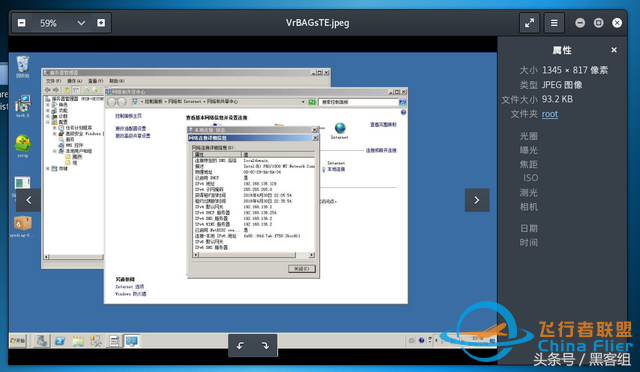The width and height of the screenshot is (640, 372).
Task: Collapse the 本地用户和组 tree node
Action: click(54, 151)
